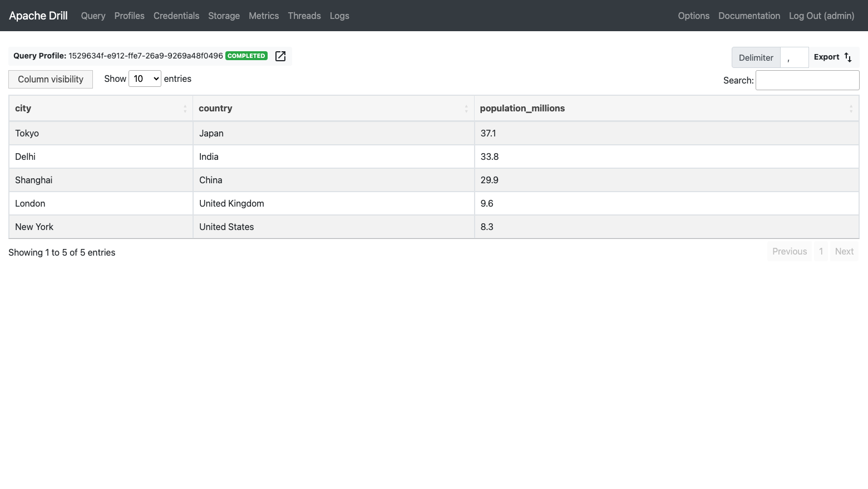Click the 37.1 population value

[667, 133]
